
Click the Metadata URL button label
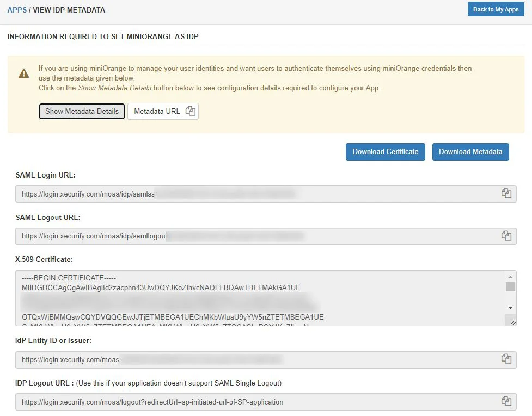[157, 111]
